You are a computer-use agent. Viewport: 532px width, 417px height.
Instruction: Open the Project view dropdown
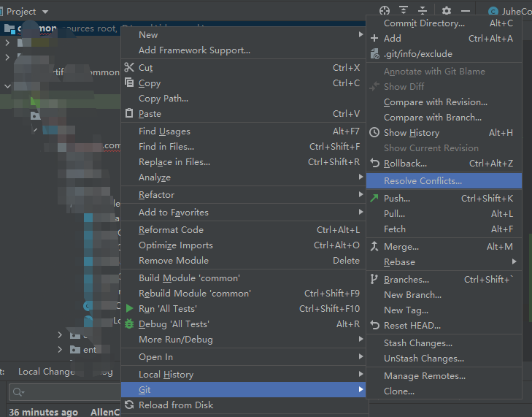coord(45,12)
